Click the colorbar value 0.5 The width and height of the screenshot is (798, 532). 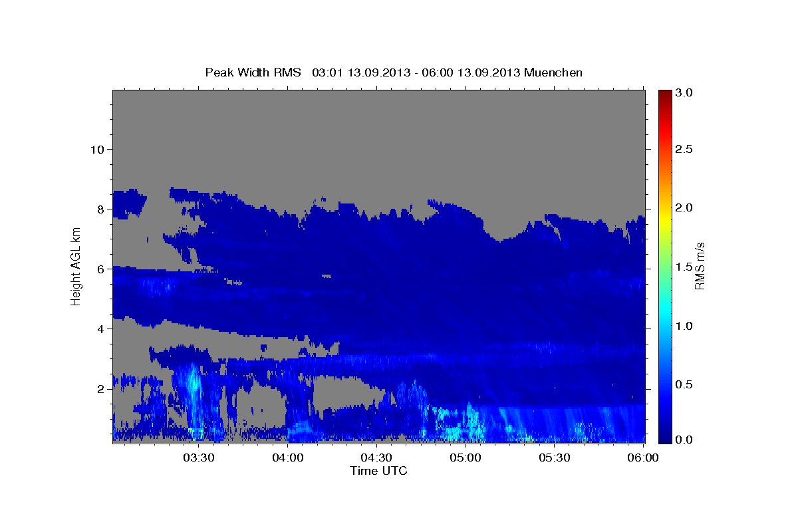point(684,384)
